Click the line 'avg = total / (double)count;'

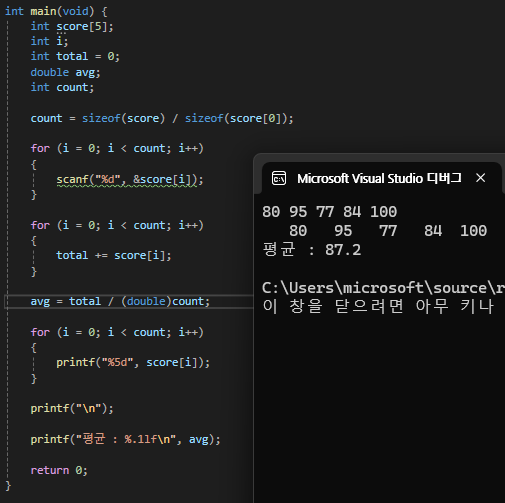pyautogui.click(x=120, y=301)
